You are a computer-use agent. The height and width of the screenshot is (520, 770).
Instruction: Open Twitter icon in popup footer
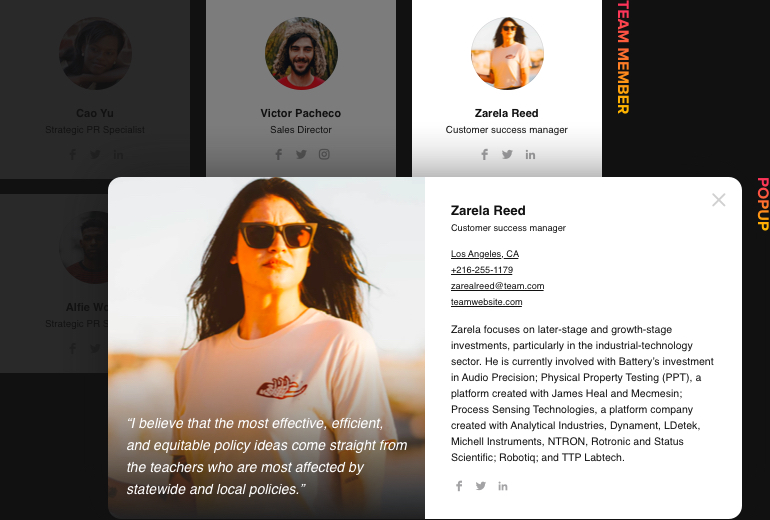[x=481, y=486]
